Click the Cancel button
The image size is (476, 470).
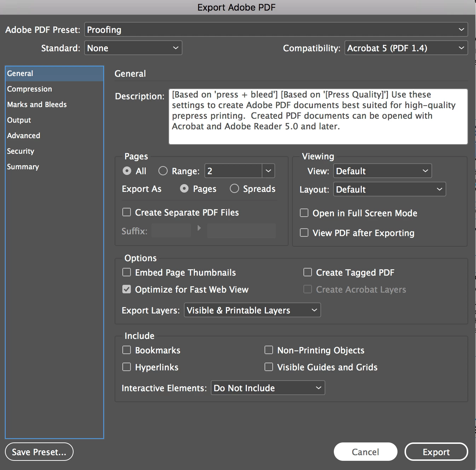coord(365,452)
